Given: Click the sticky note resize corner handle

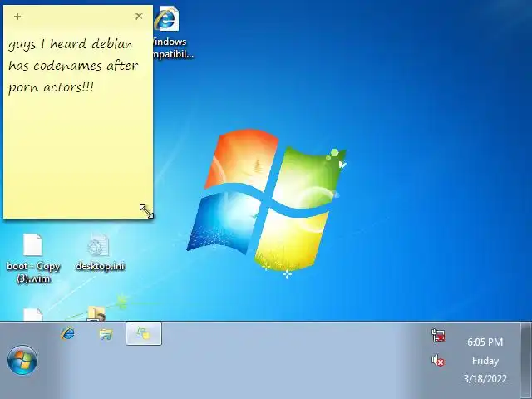Looking at the screenshot, I should (148, 213).
